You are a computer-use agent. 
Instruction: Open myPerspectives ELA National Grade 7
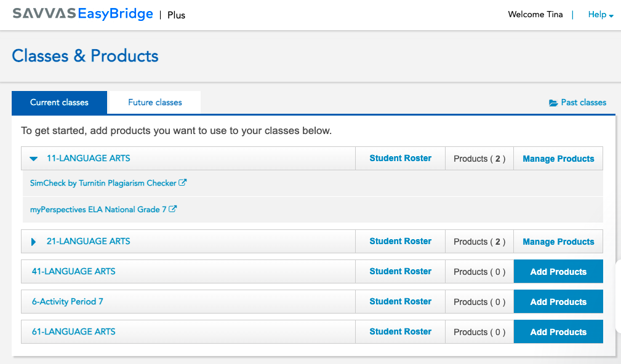pos(98,210)
